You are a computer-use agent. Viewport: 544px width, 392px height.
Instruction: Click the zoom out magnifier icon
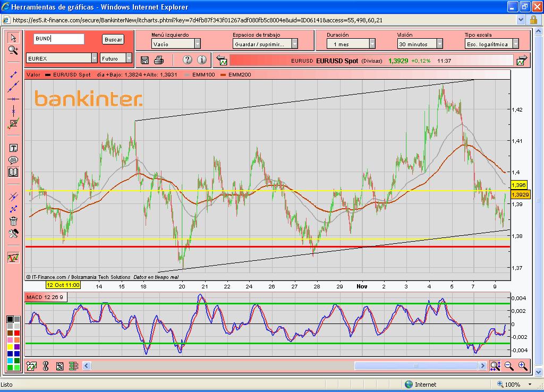pyautogui.click(x=509, y=365)
